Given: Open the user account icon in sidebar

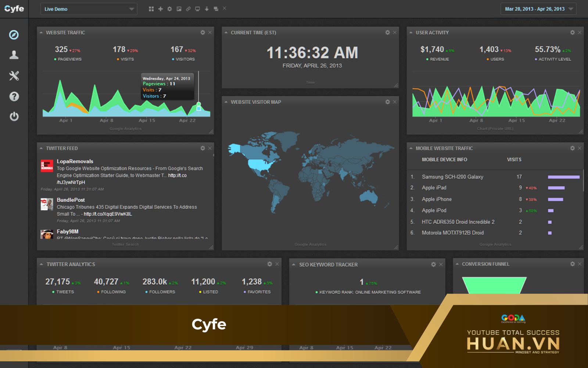Looking at the screenshot, I should coord(14,55).
